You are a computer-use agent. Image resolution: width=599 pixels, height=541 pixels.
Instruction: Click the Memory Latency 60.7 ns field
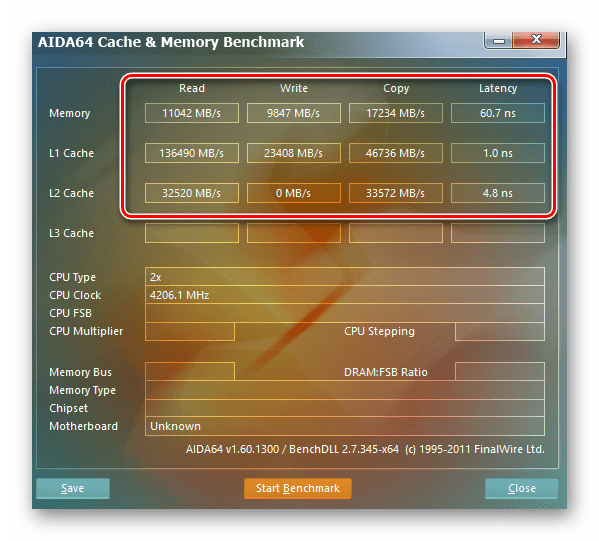pos(498,113)
